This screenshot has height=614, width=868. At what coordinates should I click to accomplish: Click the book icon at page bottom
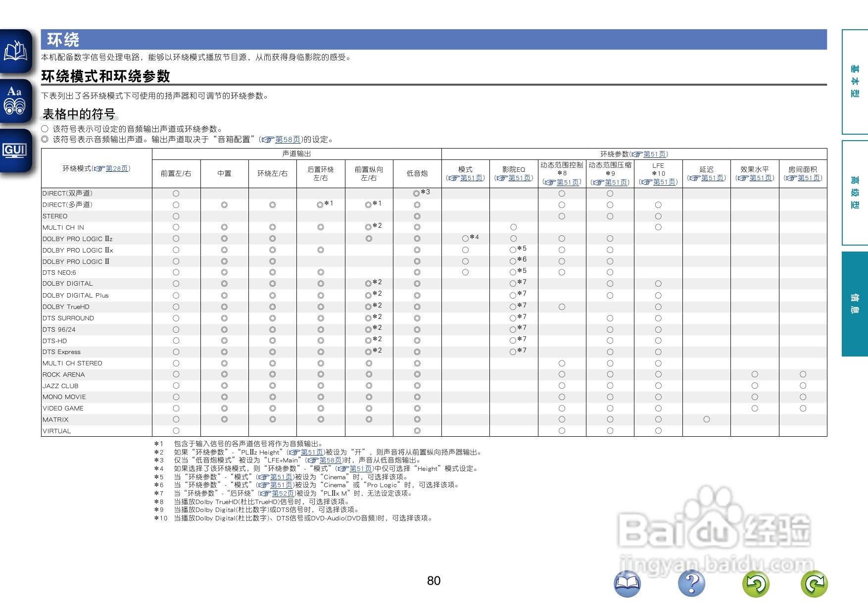tap(627, 583)
